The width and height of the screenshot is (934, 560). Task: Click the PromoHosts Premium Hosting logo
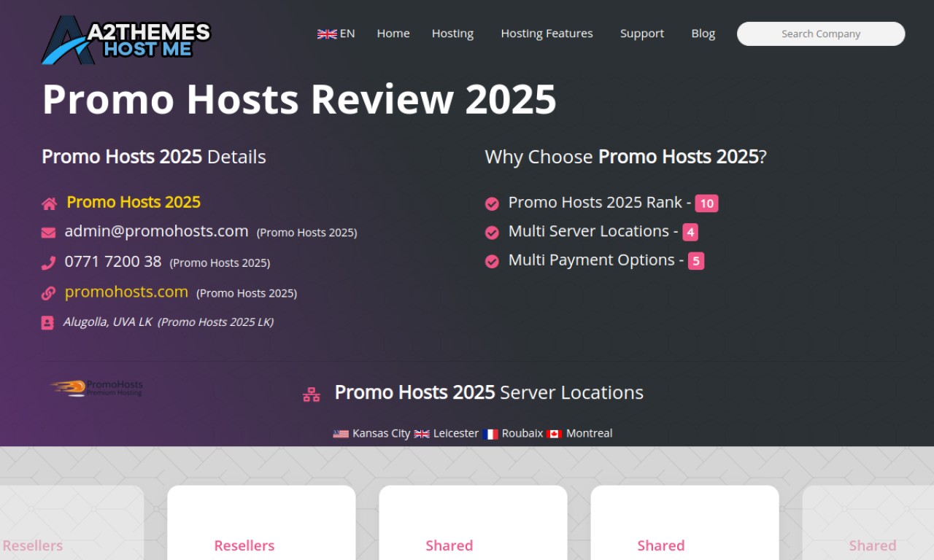[96, 388]
